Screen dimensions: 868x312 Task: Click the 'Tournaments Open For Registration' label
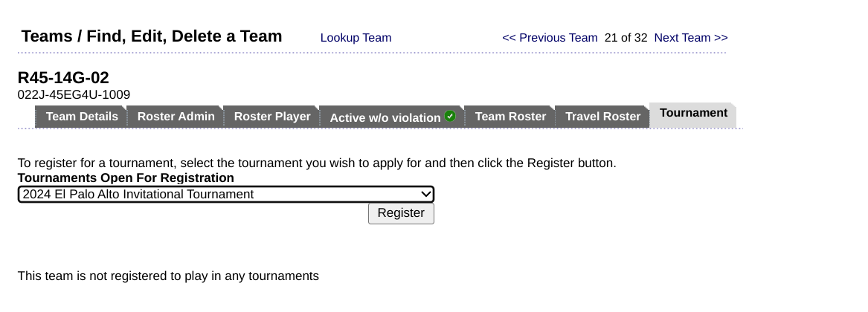126,178
